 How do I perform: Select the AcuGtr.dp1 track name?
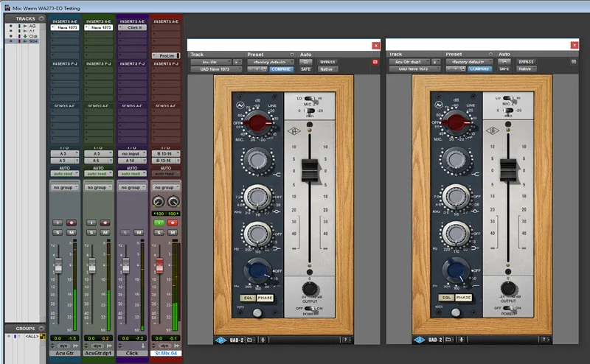(x=98, y=353)
